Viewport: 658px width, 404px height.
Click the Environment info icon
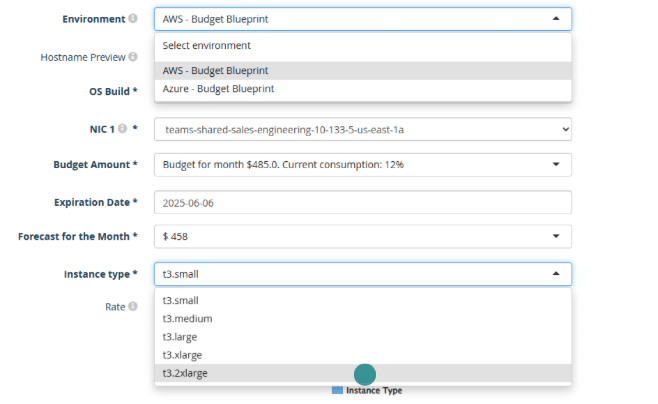(133, 18)
